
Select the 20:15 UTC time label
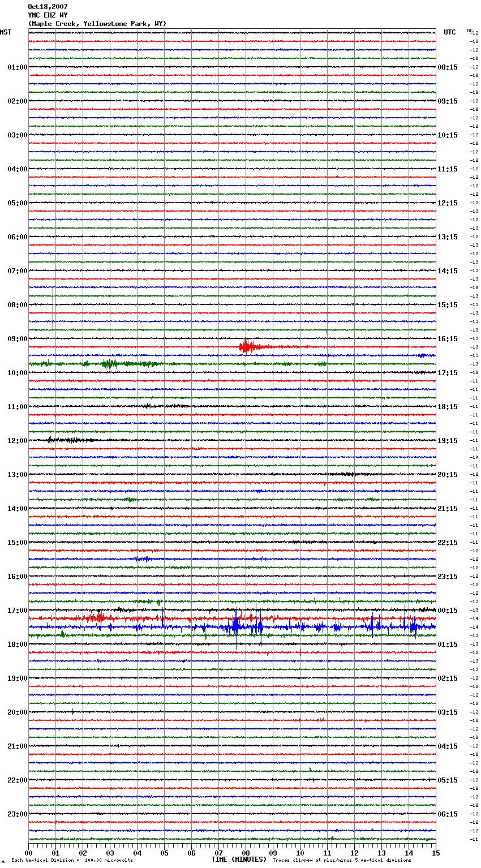click(448, 475)
